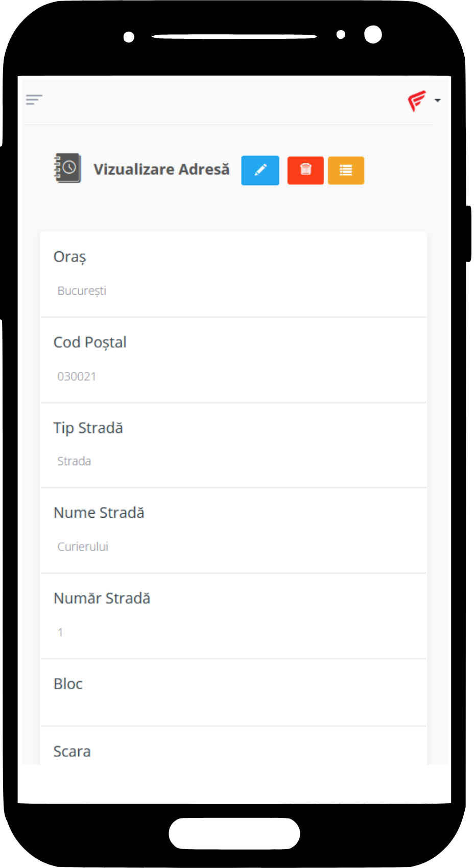Screen dimensions: 475x868
Task: Open the profile menu arrow beside the logo
Action: click(437, 100)
